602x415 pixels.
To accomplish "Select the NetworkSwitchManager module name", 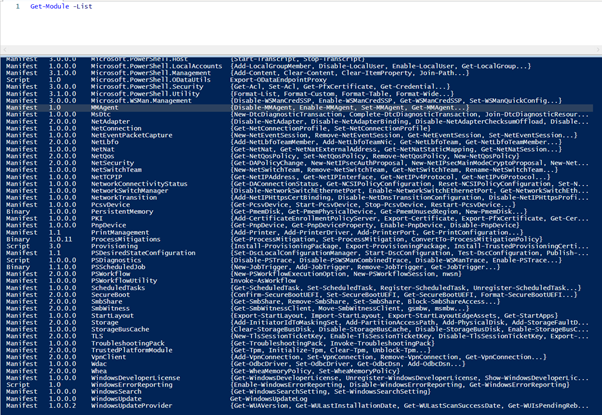I will coord(129,190).
